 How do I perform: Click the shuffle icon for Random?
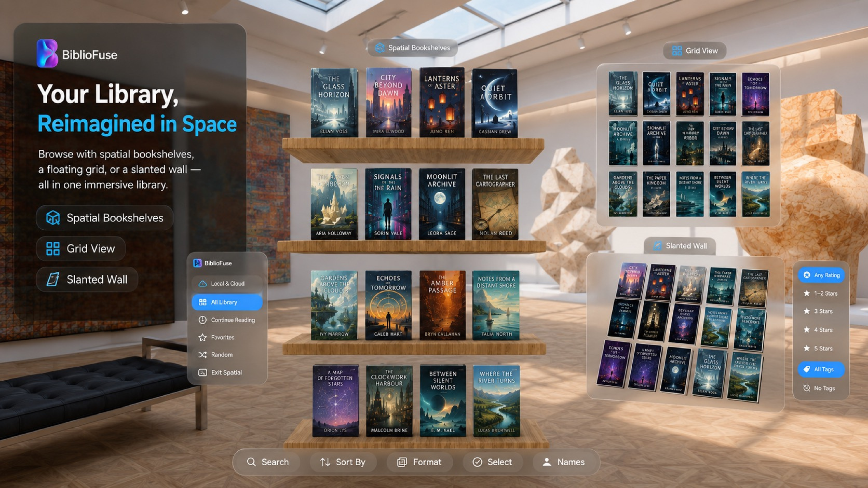203,355
